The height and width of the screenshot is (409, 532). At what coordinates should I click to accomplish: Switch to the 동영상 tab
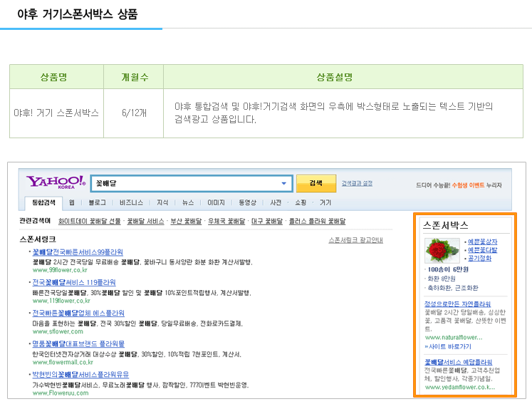pyautogui.click(x=247, y=202)
